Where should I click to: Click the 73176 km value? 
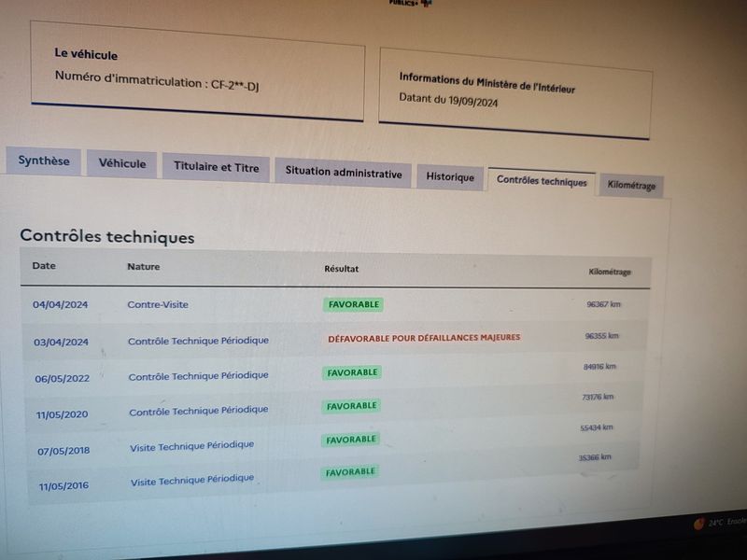(598, 397)
